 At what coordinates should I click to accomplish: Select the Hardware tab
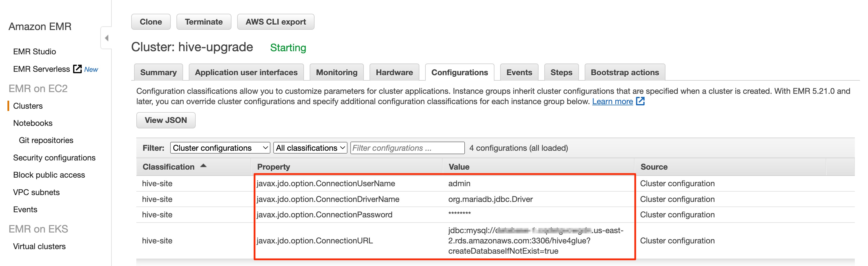(394, 72)
